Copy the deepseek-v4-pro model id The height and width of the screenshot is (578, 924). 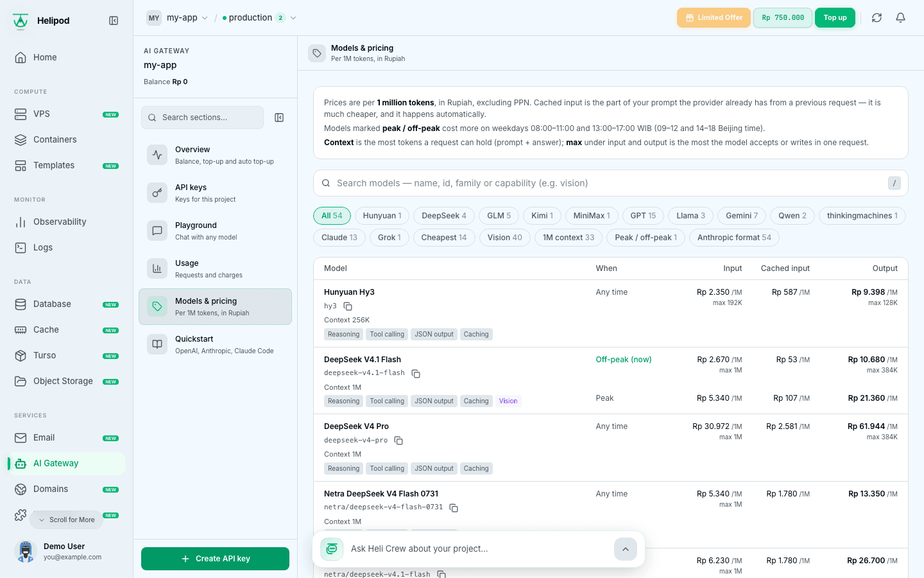398,441
